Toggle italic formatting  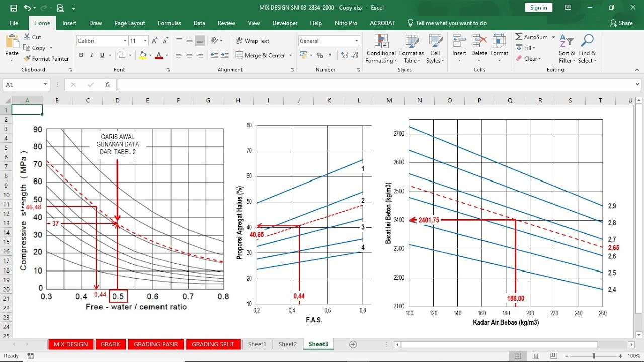coord(92,55)
